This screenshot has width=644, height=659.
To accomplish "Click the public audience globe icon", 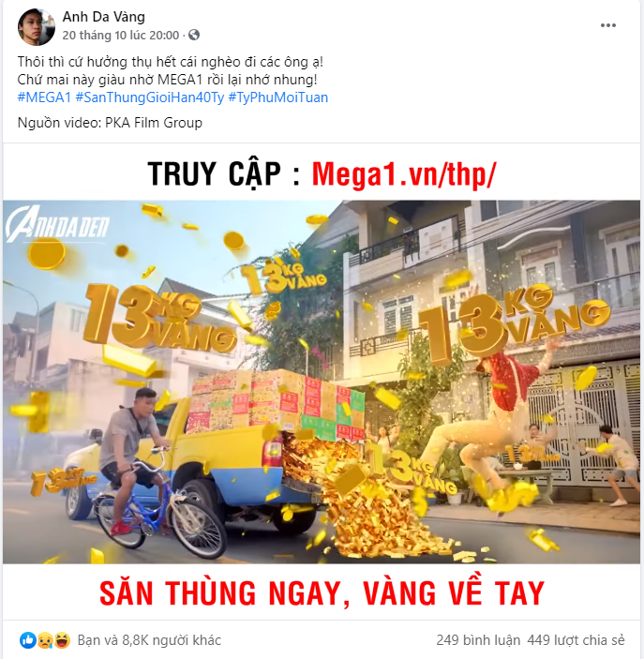I will pos(194,35).
